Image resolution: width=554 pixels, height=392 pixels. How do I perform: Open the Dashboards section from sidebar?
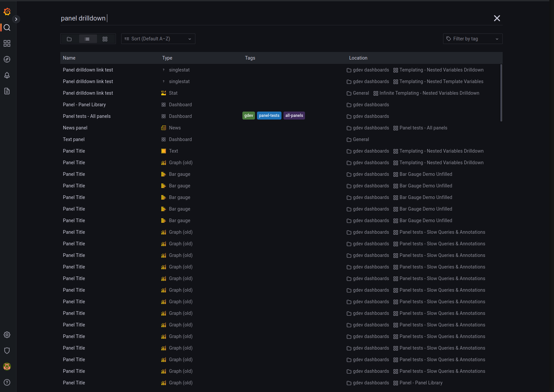(x=7, y=43)
